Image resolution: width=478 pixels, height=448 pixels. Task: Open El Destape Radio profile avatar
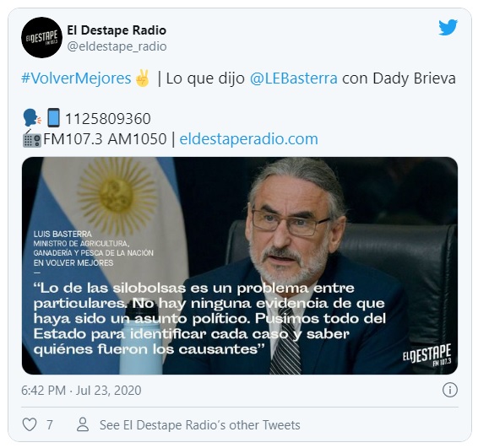(41, 37)
